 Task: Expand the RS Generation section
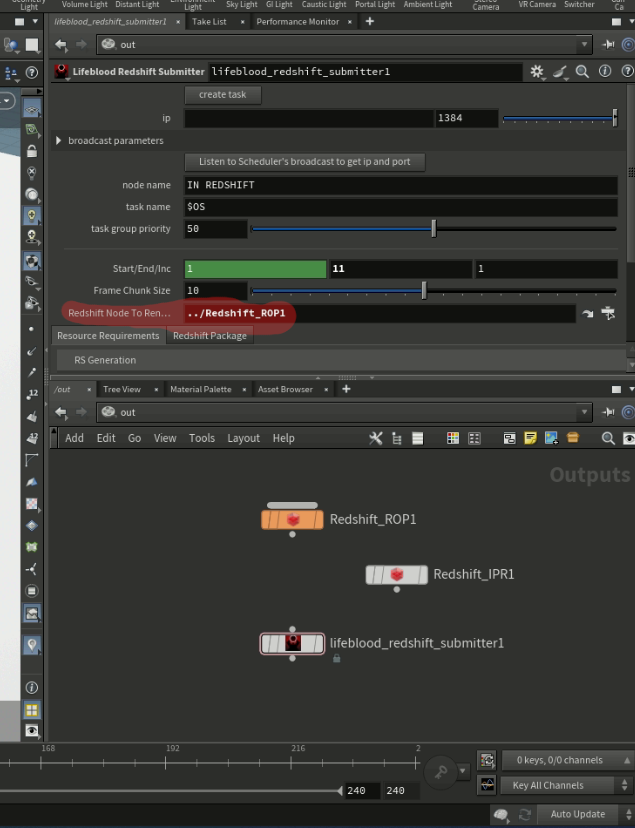(105, 360)
